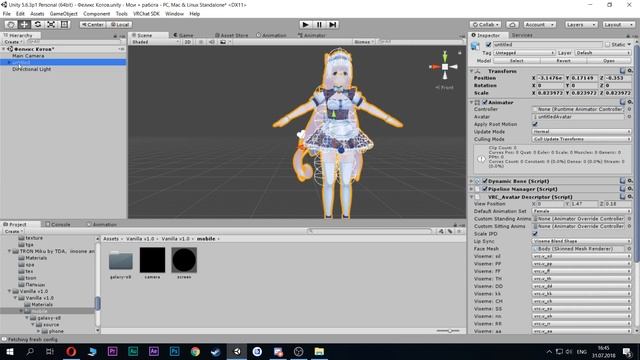This screenshot has width=640, height=360.
Task: Collapse the Transform component
Action: [x=471, y=71]
